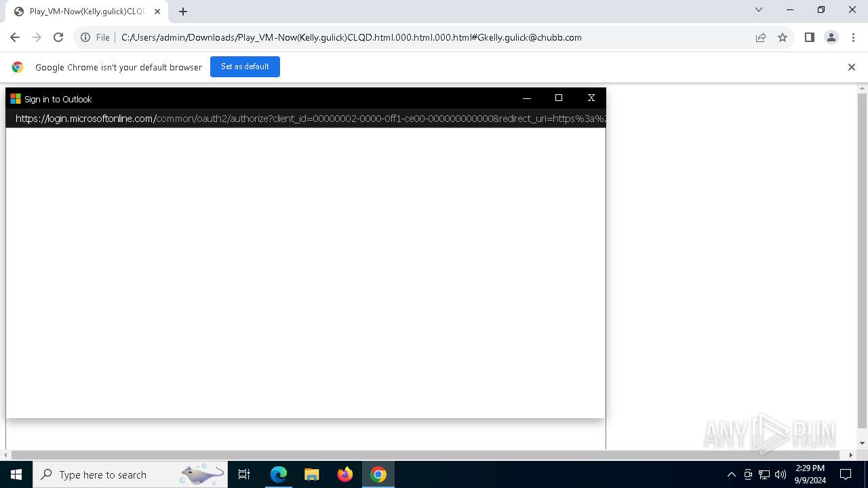Click scroll up arrow of page scrollbar
The width and height of the screenshot is (868, 488).
(862, 88)
